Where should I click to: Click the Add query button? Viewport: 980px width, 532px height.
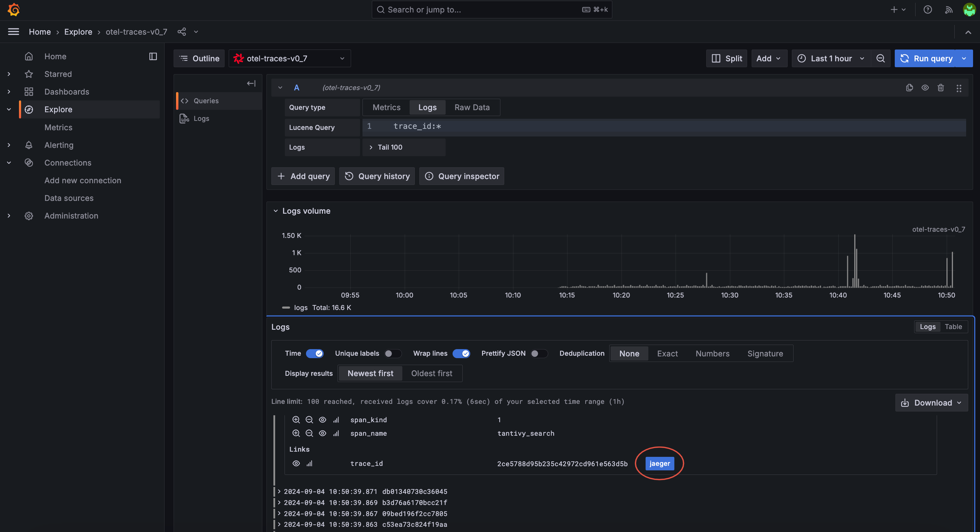click(303, 176)
